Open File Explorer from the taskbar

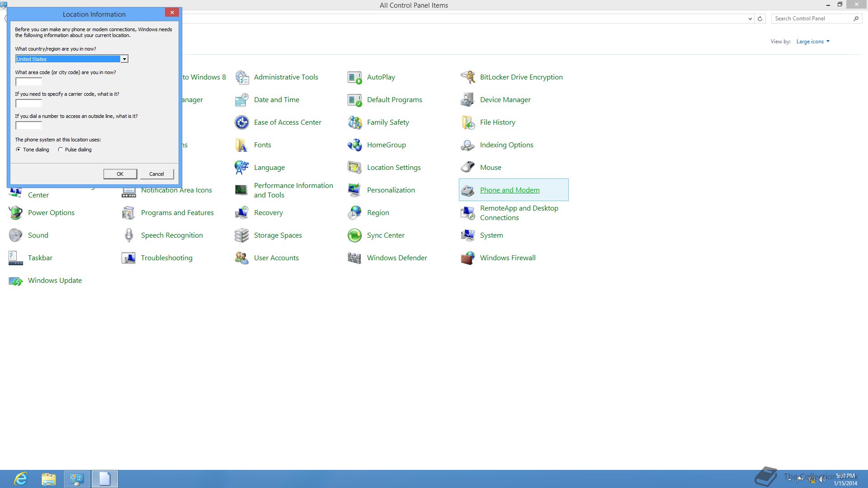(49, 479)
